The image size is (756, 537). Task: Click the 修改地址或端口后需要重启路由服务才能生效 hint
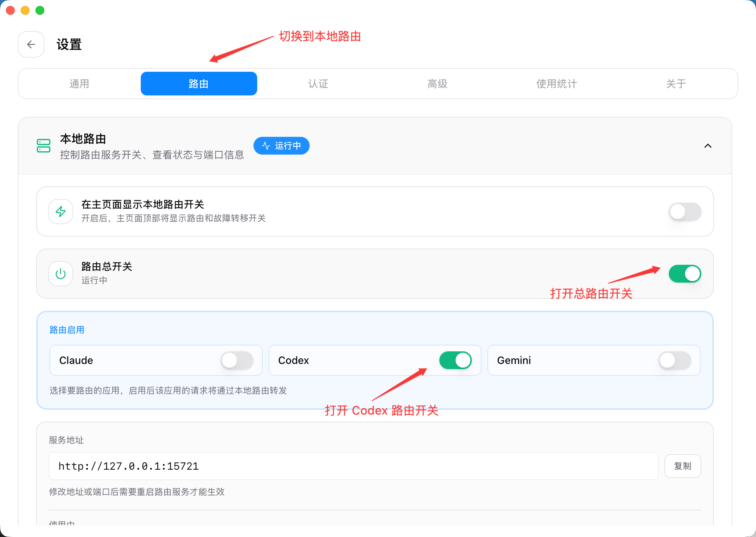(x=137, y=492)
